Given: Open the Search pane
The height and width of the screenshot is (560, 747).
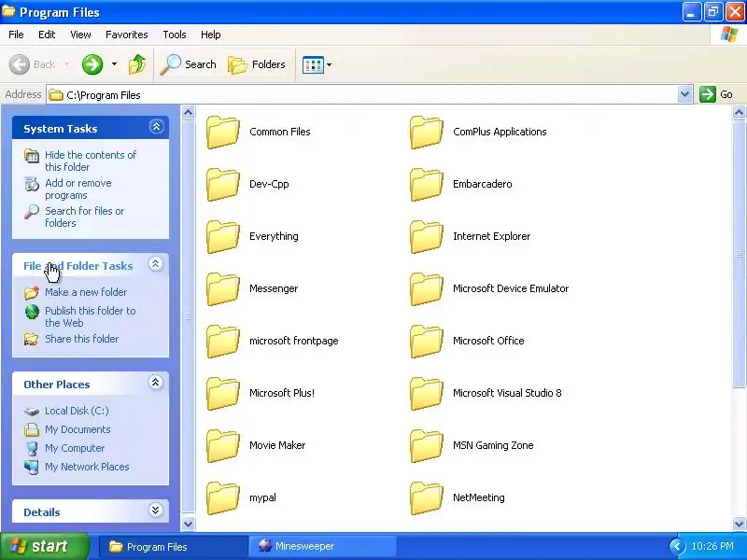Looking at the screenshot, I should pos(189,64).
